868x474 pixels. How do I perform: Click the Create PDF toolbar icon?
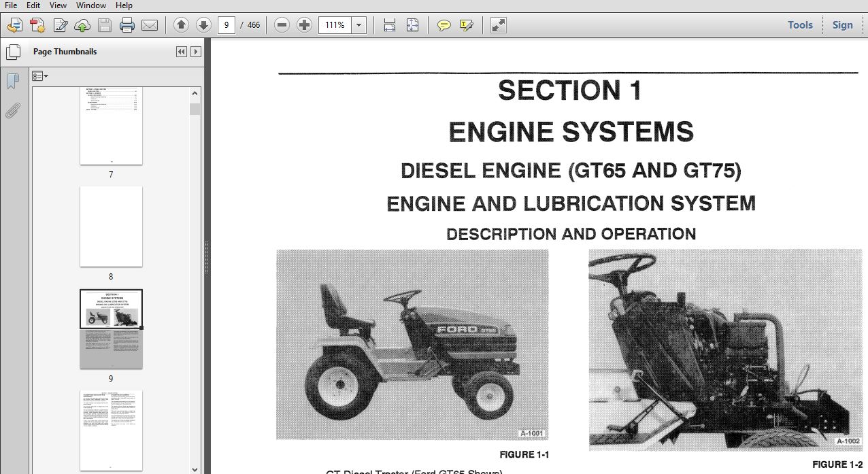click(x=37, y=26)
